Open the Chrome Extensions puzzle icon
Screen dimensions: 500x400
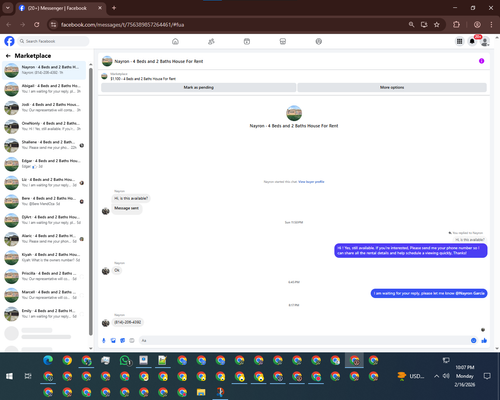(456, 25)
